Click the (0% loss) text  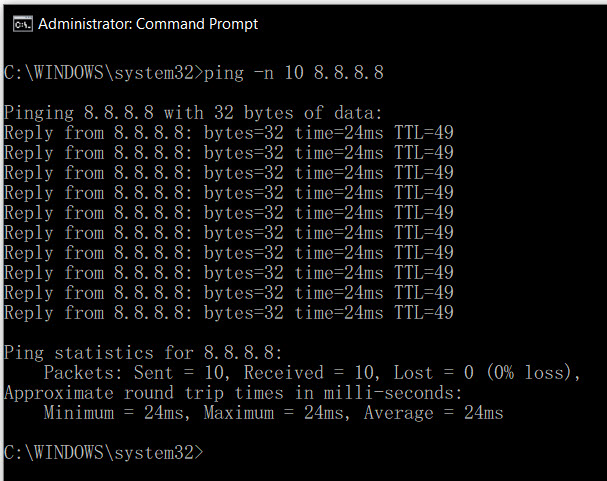point(533,373)
